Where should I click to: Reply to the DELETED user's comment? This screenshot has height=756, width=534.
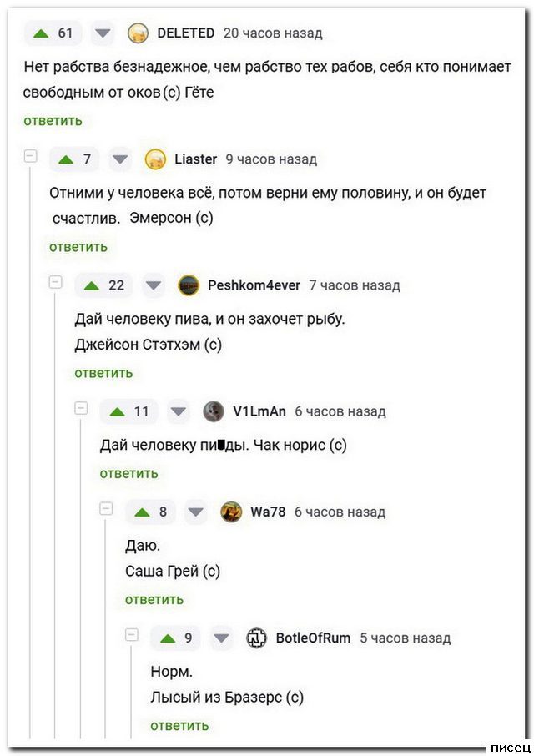click(x=53, y=121)
